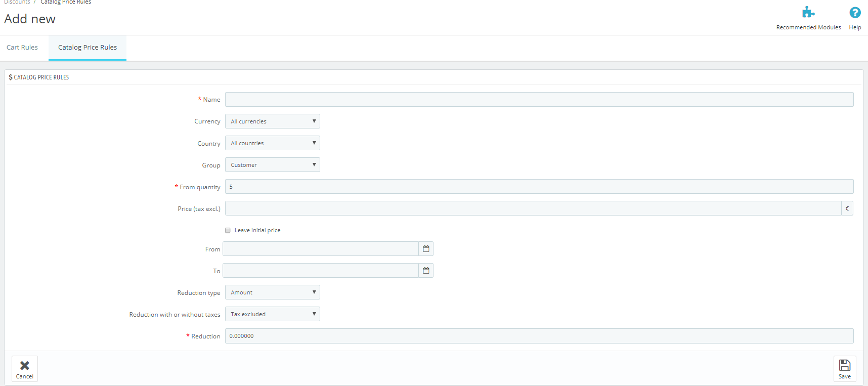Image resolution: width=868 pixels, height=386 pixels.
Task: Focus the Name input field
Action: tap(539, 100)
